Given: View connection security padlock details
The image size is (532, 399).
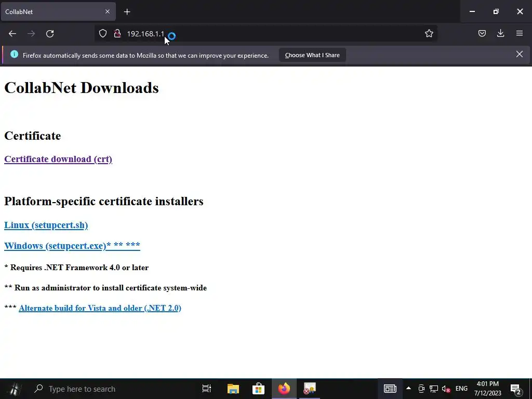Looking at the screenshot, I should click(117, 33).
